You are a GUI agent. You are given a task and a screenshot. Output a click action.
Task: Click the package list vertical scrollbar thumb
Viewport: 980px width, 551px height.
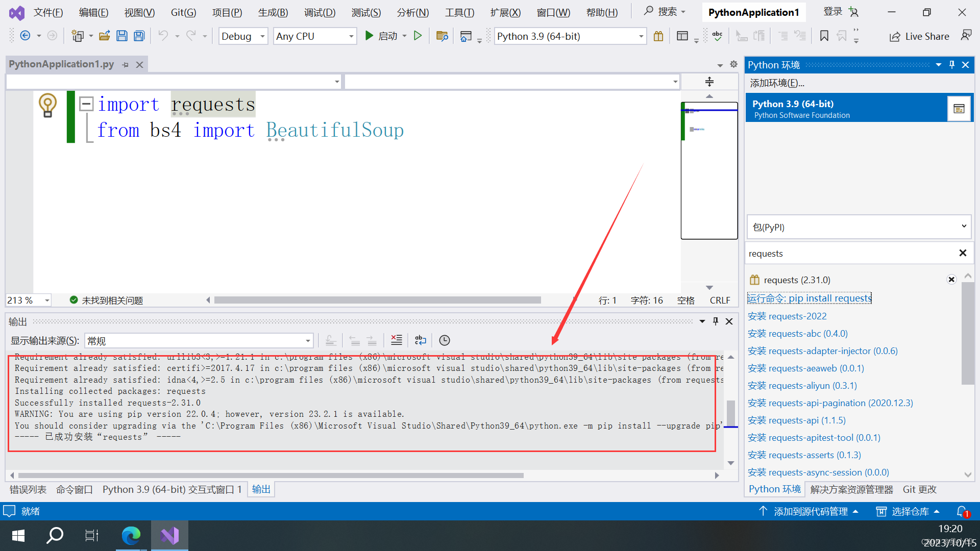(x=967, y=333)
